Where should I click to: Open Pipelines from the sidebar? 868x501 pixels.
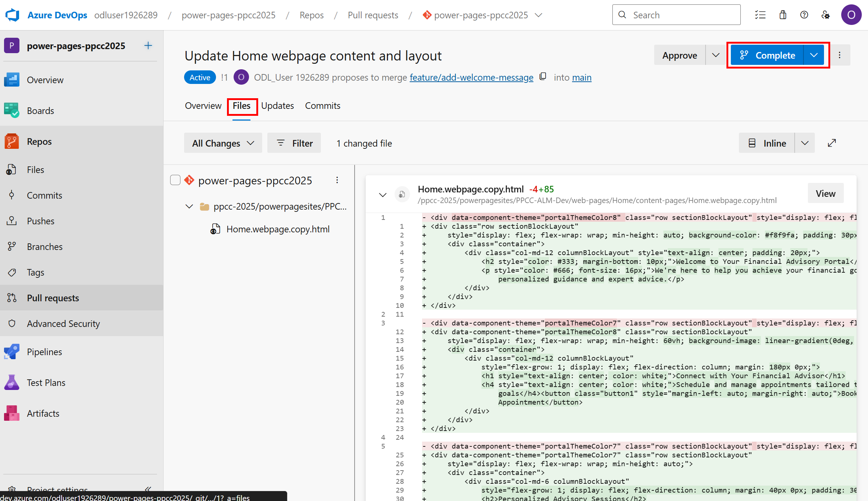pyautogui.click(x=44, y=351)
